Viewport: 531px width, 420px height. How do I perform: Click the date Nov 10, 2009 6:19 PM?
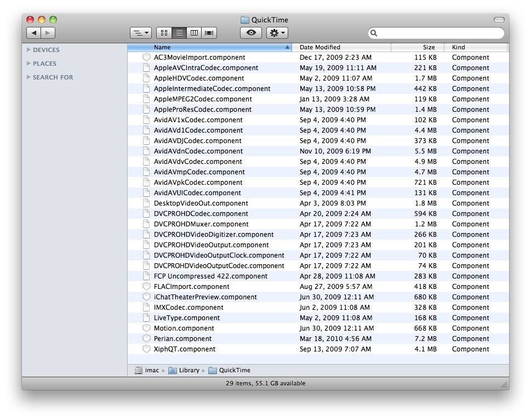(335, 151)
